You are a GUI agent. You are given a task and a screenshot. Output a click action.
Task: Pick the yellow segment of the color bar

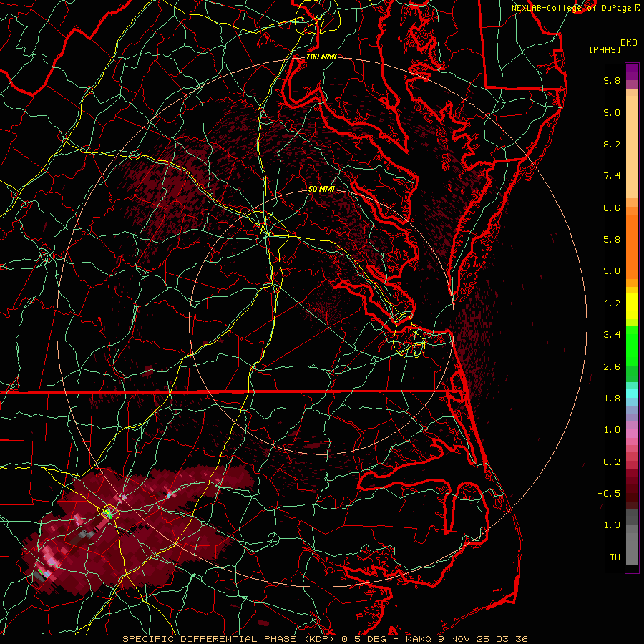[632, 306]
